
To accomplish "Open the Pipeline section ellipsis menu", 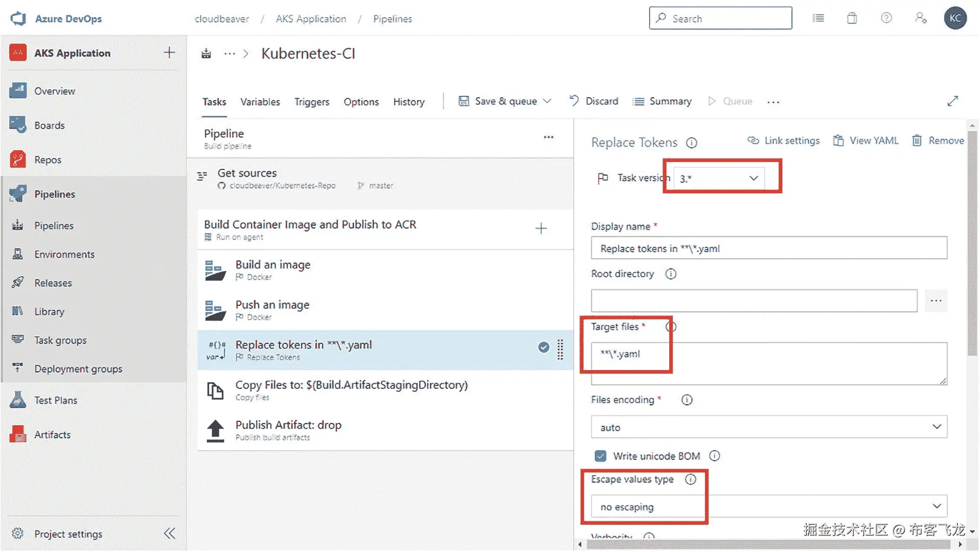I will click(548, 137).
